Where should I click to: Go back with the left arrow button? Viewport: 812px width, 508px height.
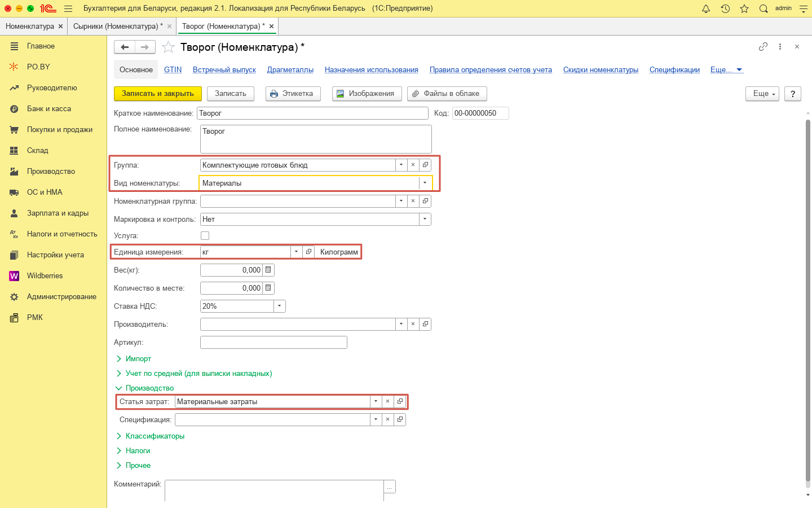pyautogui.click(x=125, y=47)
